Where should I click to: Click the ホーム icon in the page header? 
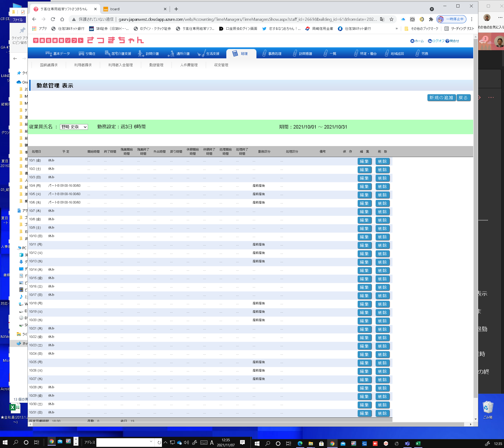point(412,41)
